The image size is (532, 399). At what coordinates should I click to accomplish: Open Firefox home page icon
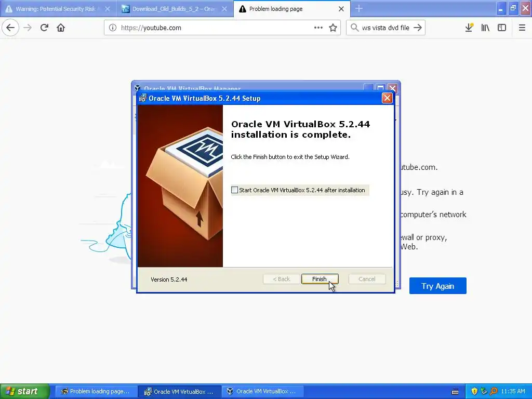coord(61,28)
